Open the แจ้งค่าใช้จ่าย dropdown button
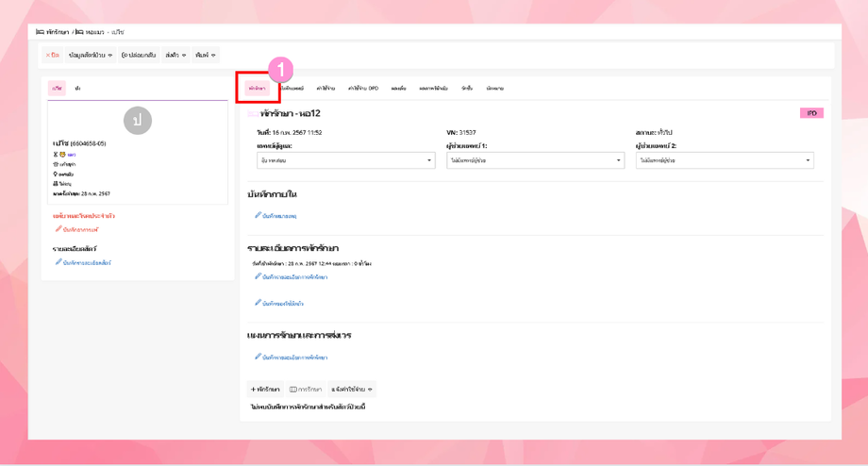 tap(352, 389)
